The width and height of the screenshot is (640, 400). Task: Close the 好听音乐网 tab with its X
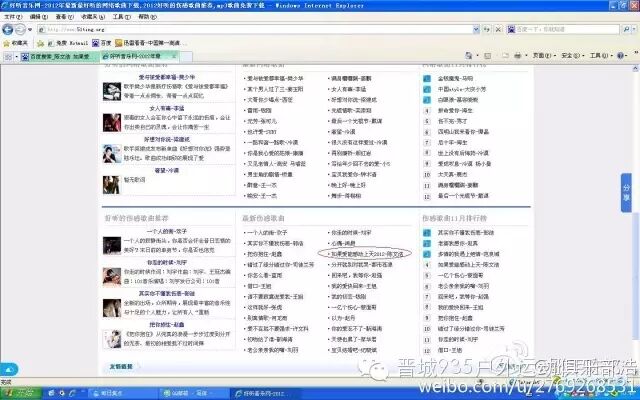tap(174, 56)
